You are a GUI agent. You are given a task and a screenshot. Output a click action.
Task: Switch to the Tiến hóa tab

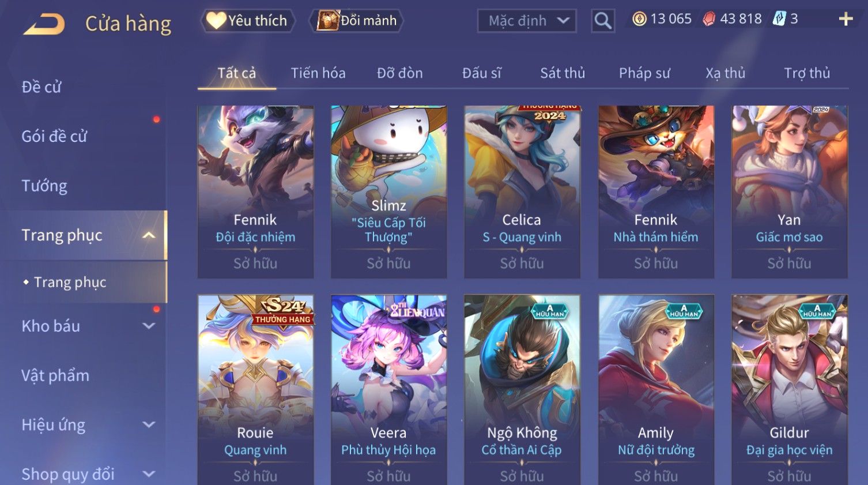[318, 73]
